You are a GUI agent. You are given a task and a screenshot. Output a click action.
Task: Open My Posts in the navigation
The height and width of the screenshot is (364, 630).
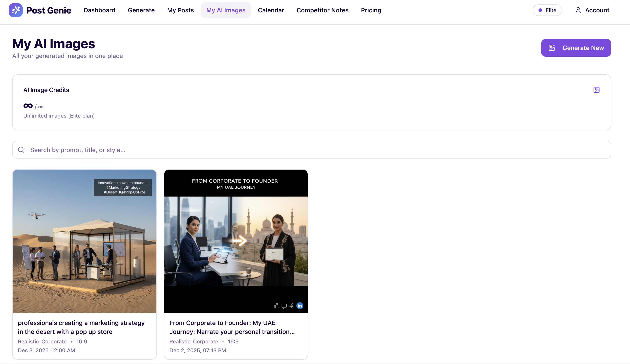coord(180,10)
